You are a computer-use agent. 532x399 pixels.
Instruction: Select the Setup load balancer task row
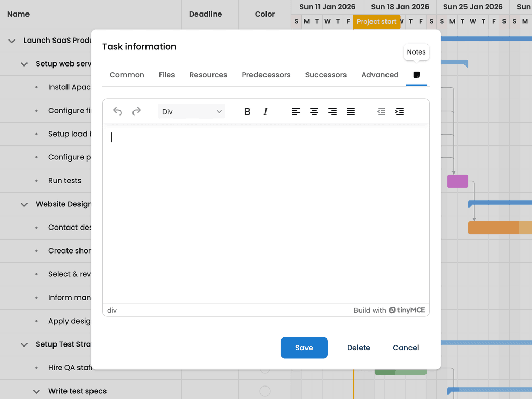coord(46,134)
